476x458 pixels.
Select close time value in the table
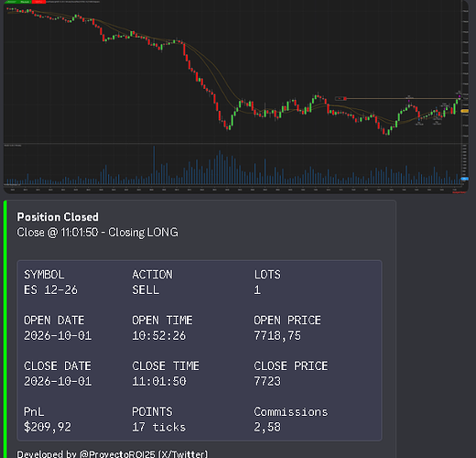coord(159,381)
